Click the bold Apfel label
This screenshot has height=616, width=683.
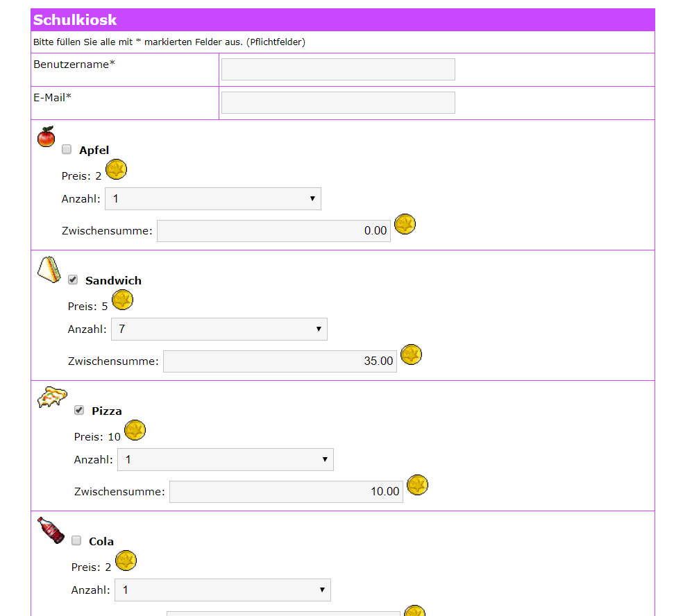click(x=94, y=151)
